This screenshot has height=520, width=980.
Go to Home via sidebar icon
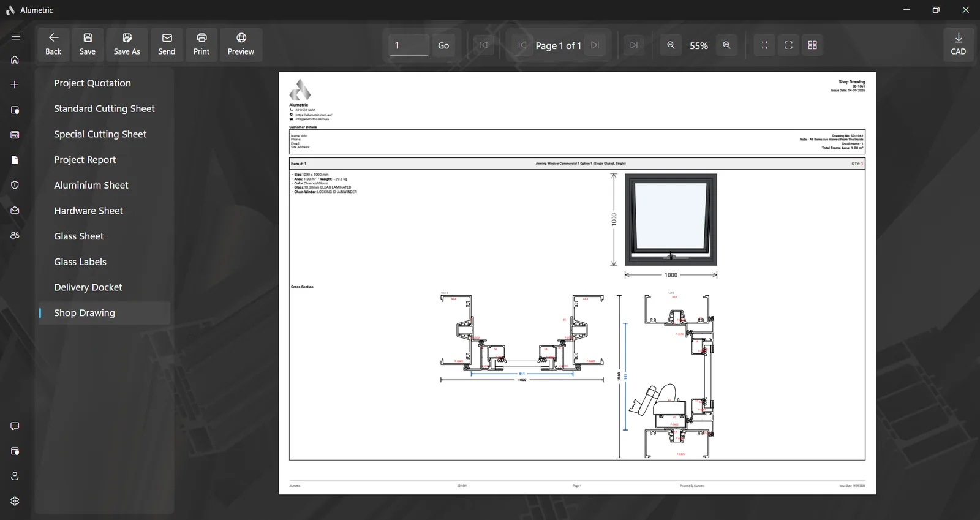[15, 60]
